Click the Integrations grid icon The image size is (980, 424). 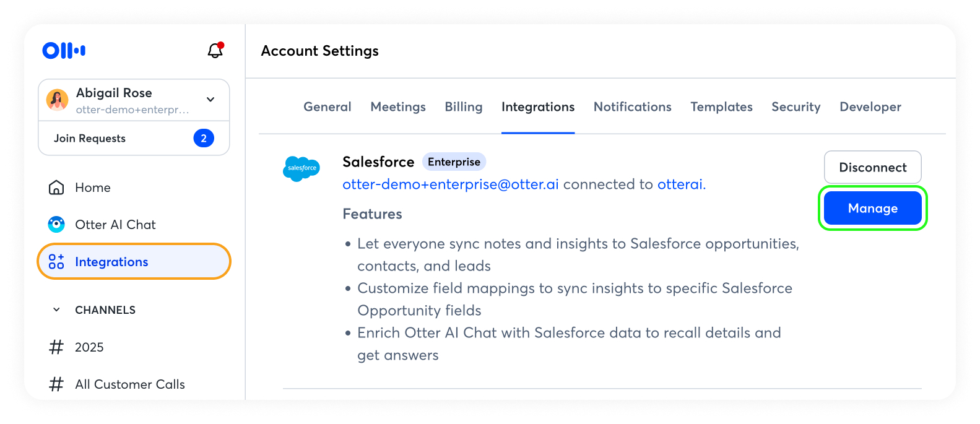click(x=56, y=262)
